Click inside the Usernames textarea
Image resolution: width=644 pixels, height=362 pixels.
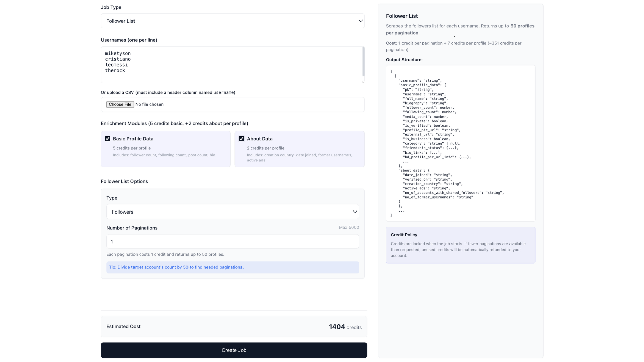pos(232,64)
